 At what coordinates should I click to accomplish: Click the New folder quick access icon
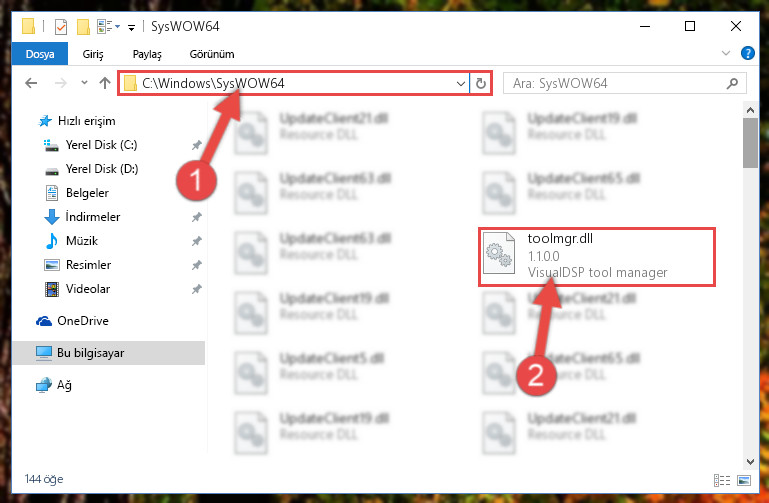(83, 26)
